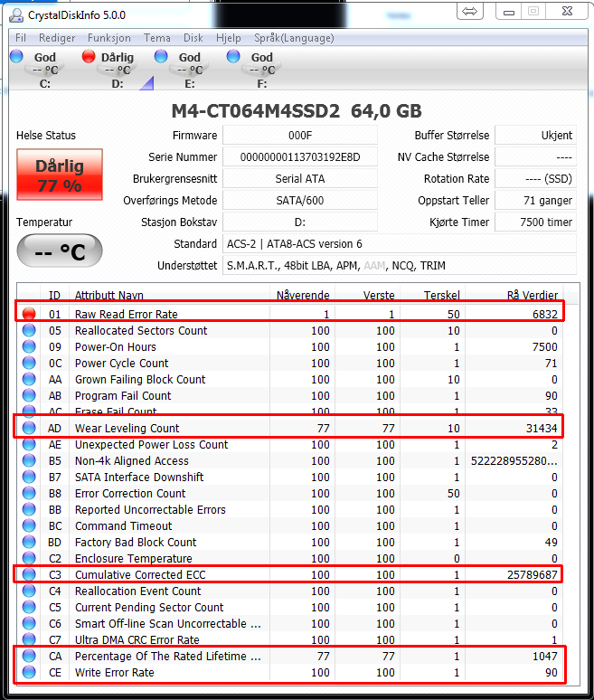Click the status icon for Cumulative Corrected ECC

(x=29, y=574)
